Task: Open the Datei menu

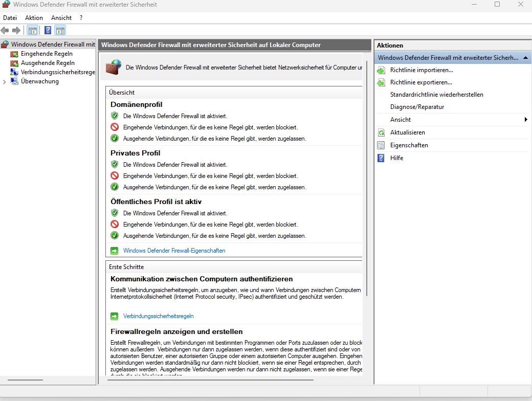Action: point(10,18)
